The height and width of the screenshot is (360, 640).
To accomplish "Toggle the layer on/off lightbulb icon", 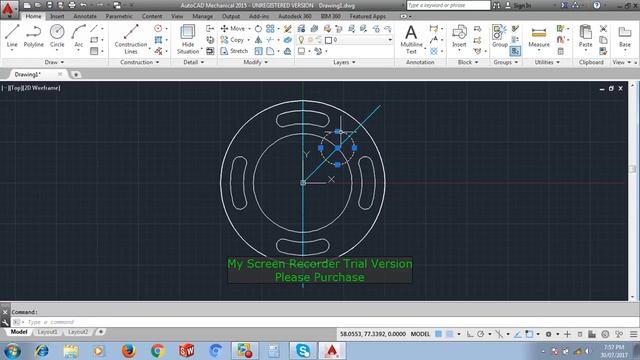I will (301, 40).
